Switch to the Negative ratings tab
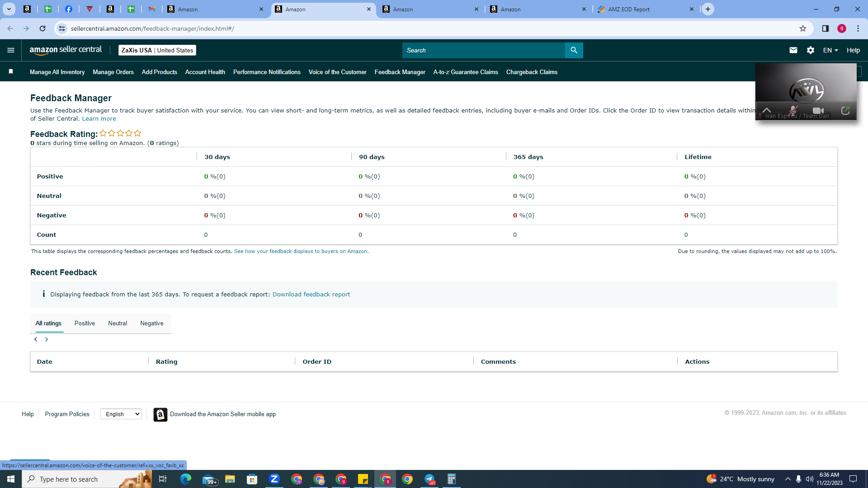868x488 pixels. coord(152,324)
